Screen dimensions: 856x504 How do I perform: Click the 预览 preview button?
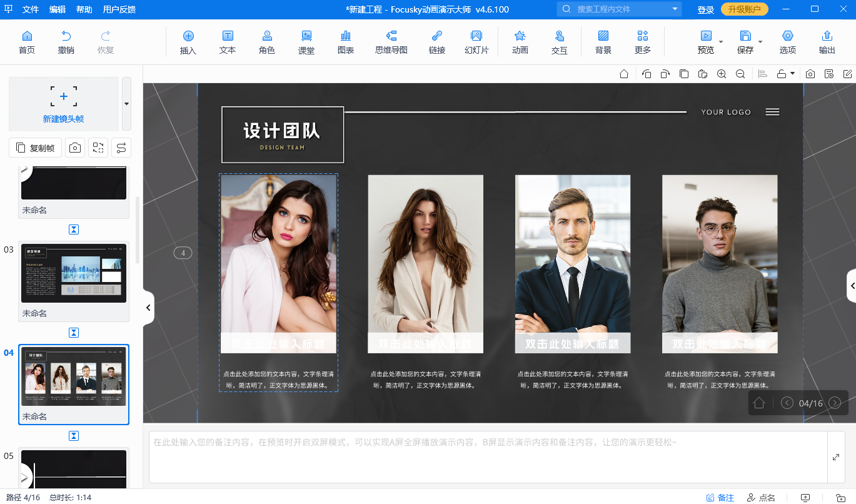(705, 42)
